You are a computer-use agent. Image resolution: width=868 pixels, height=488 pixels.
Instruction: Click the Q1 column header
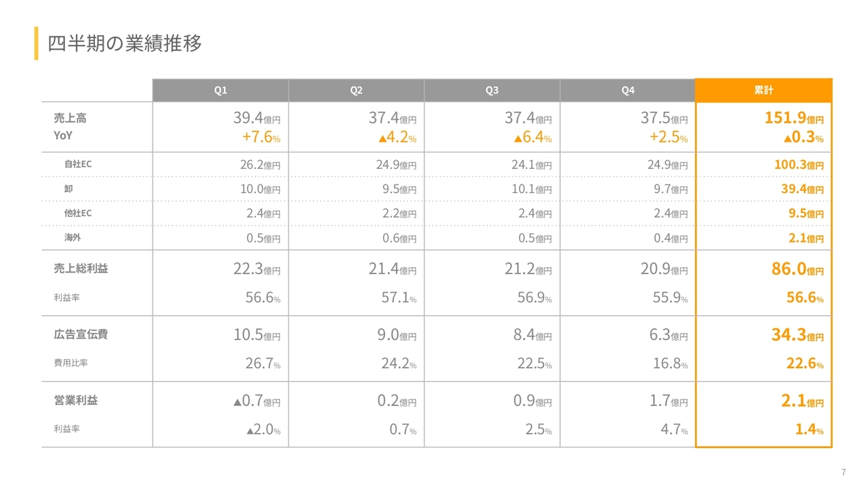[x=220, y=91]
